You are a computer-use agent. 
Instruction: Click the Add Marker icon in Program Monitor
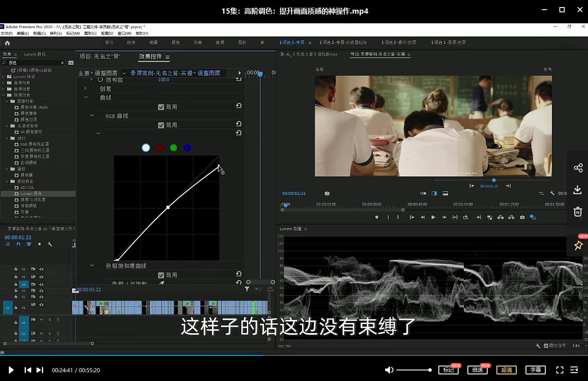tap(377, 217)
